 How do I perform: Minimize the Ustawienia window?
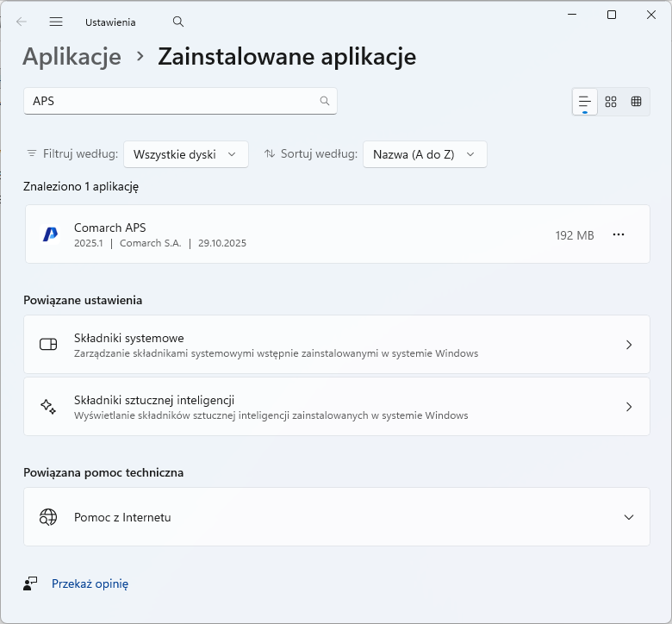coord(572,15)
